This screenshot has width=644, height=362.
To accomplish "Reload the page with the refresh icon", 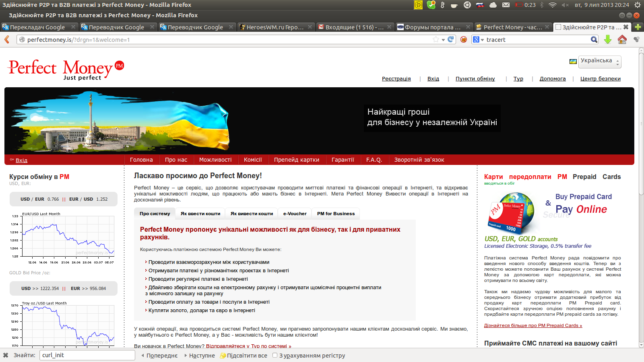I will [x=451, y=39].
